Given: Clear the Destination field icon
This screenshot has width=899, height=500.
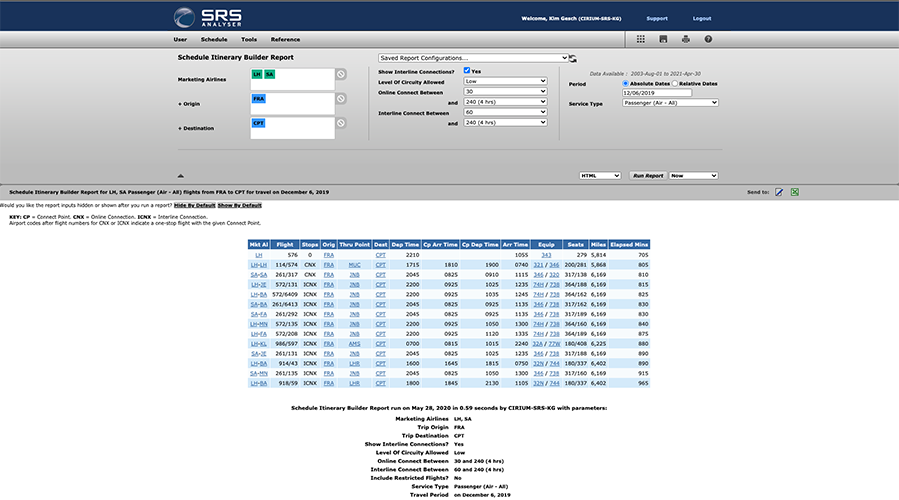Looking at the screenshot, I should coord(341,123).
